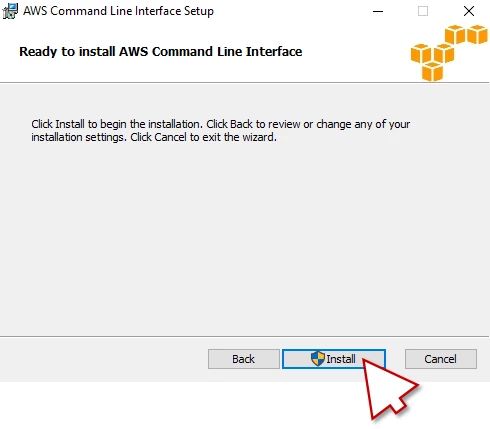Click the bottom orange cube of AWS logo
Screen dimensions: 490x429
pos(432,71)
